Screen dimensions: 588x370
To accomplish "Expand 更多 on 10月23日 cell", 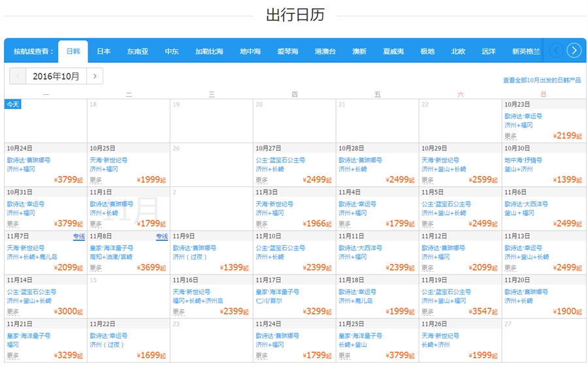I will click(510, 136).
